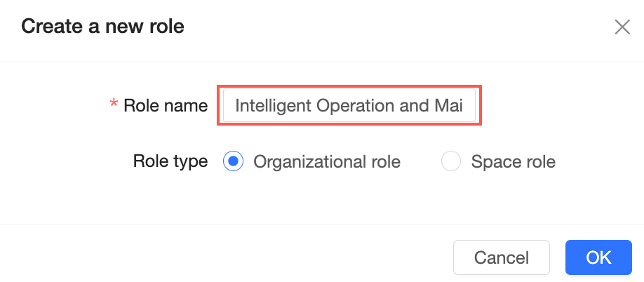Screen dimensions: 644x282
Task: Select the Space role radio button
Action: pyautogui.click(x=450, y=162)
